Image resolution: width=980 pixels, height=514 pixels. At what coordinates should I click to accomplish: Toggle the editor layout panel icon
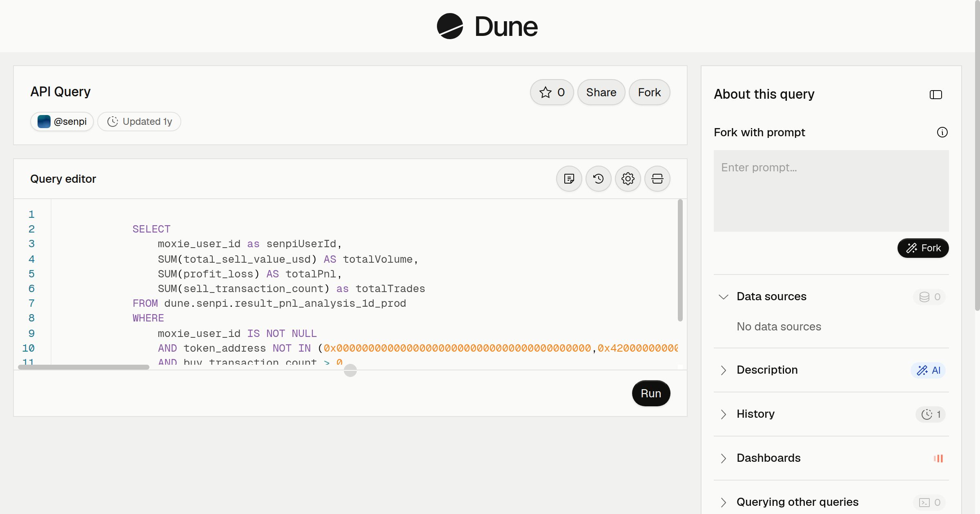tap(657, 179)
